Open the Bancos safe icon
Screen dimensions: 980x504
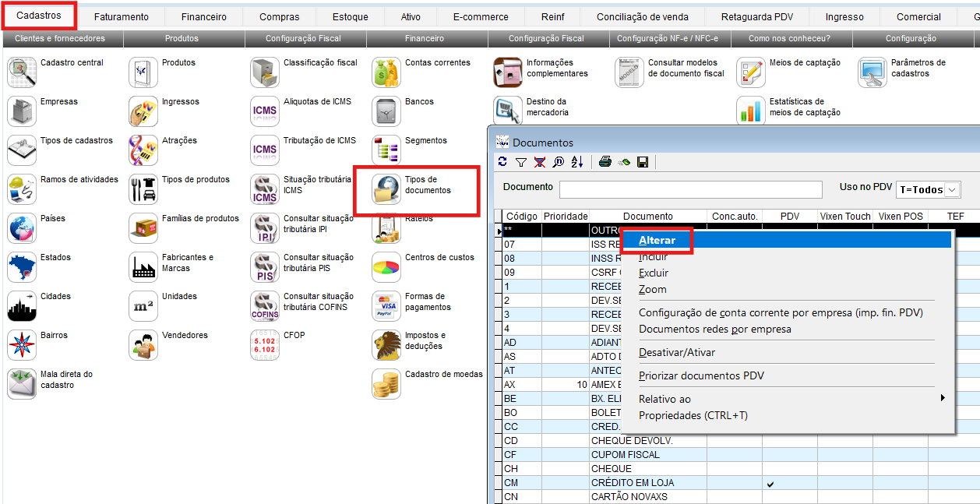(x=386, y=111)
